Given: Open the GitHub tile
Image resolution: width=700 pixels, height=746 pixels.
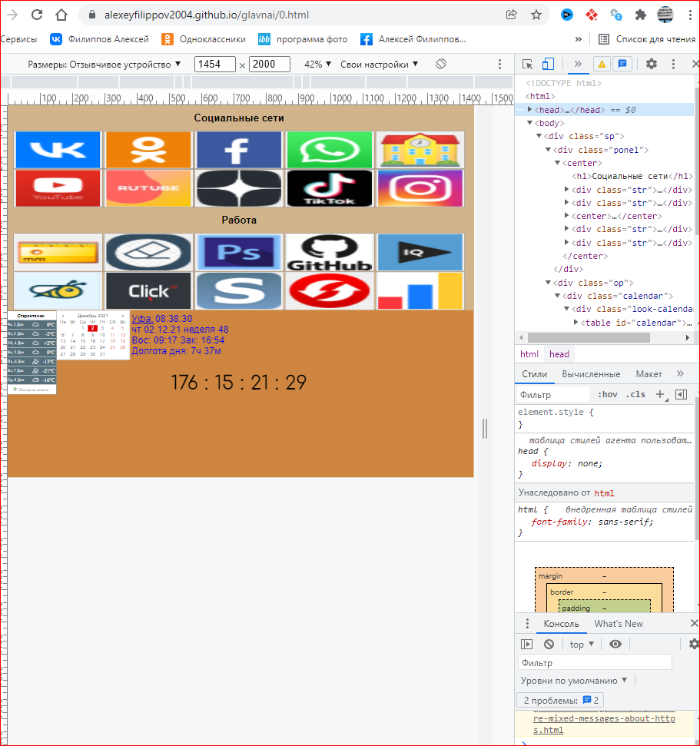Looking at the screenshot, I should click(x=330, y=252).
